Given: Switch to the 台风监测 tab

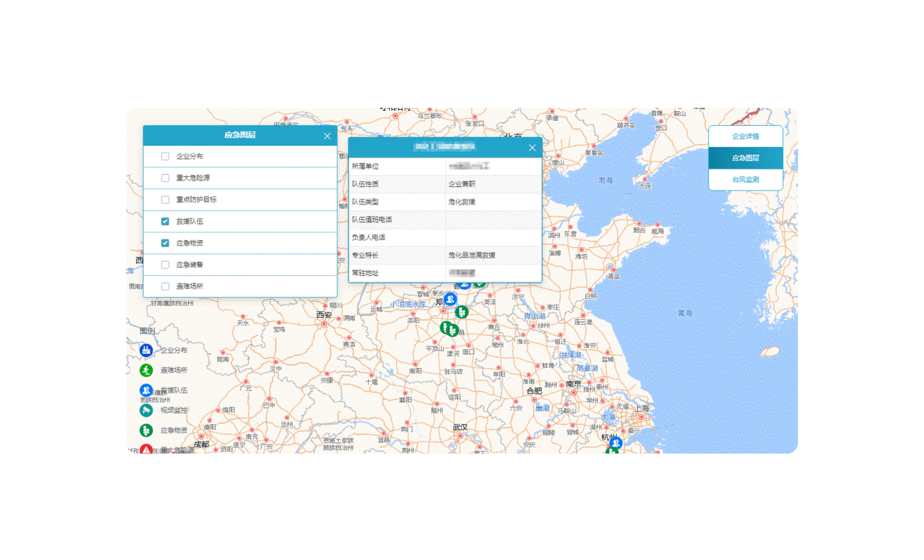Looking at the screenshot, I should (x=745, y=180).
